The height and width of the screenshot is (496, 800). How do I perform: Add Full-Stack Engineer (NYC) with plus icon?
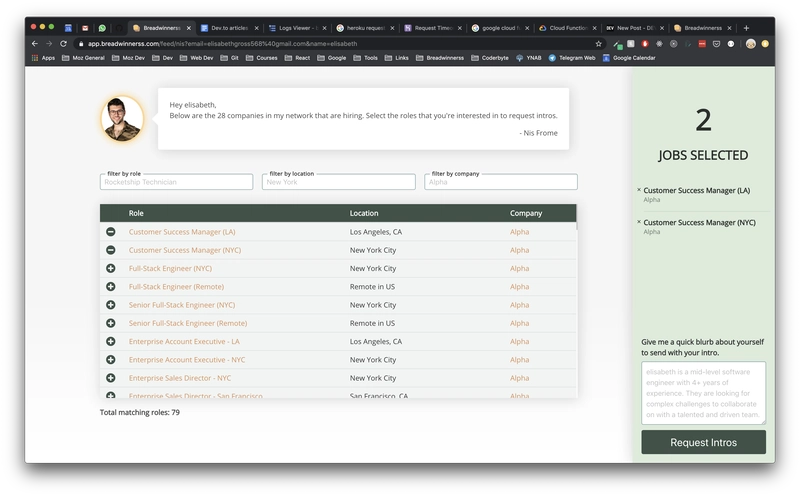(111, 268)
